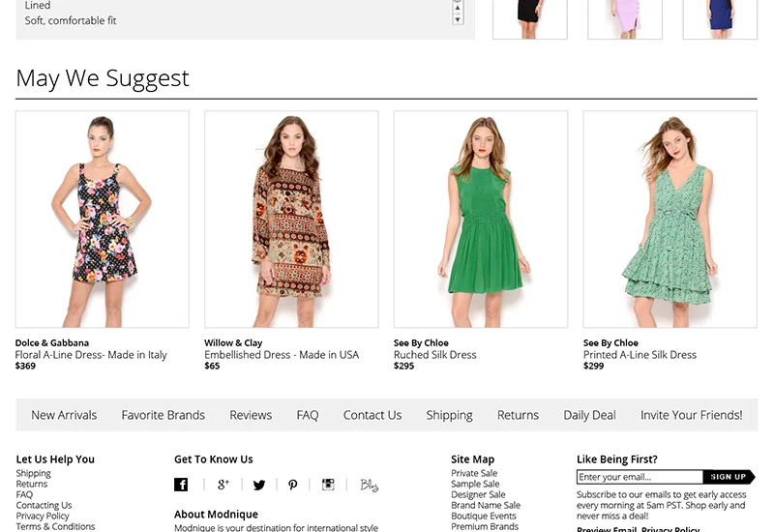The image size is (774, 532).
Task: Open Shipping in gray nav bar
Action: [x=450, y=416]
